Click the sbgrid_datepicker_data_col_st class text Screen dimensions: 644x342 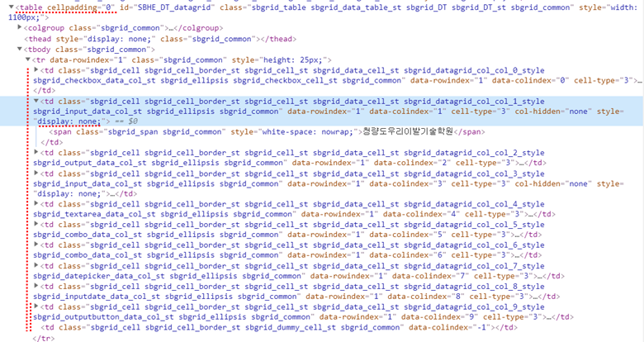tap(99, 276)
